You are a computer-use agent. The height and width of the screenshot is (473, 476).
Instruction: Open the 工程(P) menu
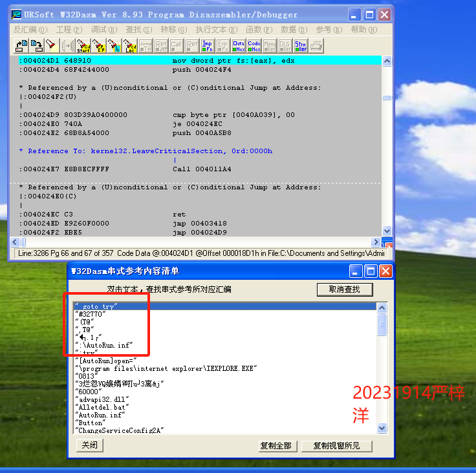[x=69, y=30]
